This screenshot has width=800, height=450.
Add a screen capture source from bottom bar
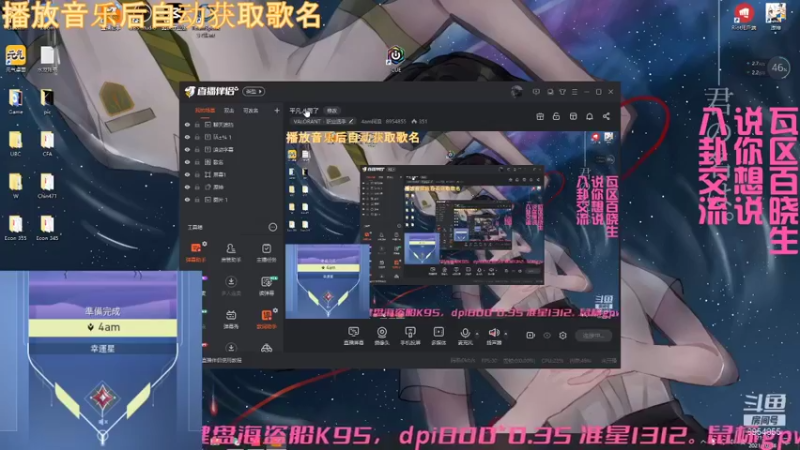point(354,336)
